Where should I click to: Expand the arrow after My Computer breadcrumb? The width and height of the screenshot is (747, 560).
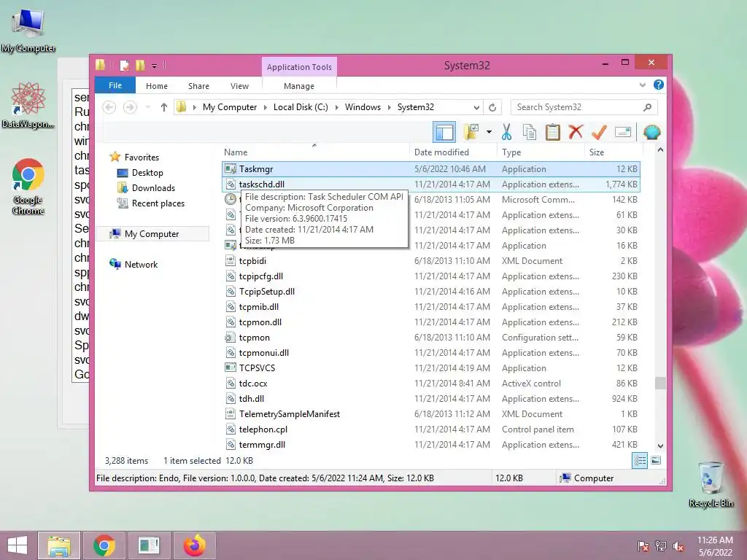(x=266, y=107)
